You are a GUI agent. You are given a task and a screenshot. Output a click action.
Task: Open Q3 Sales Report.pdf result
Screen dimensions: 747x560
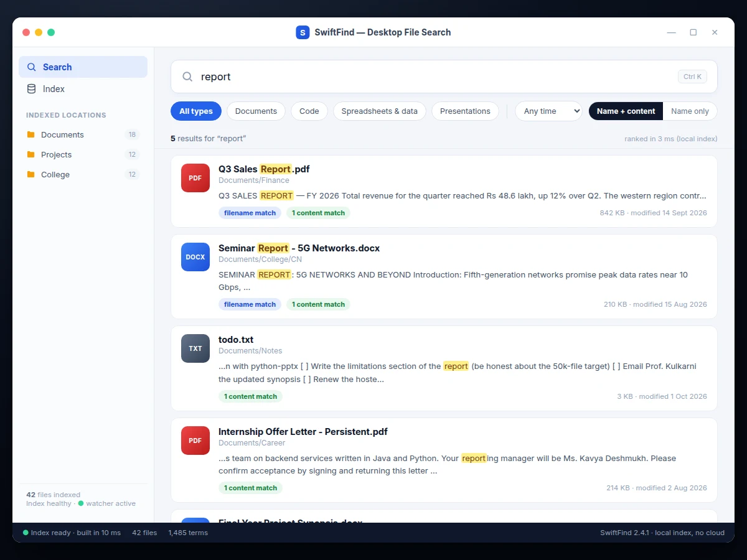444,192
